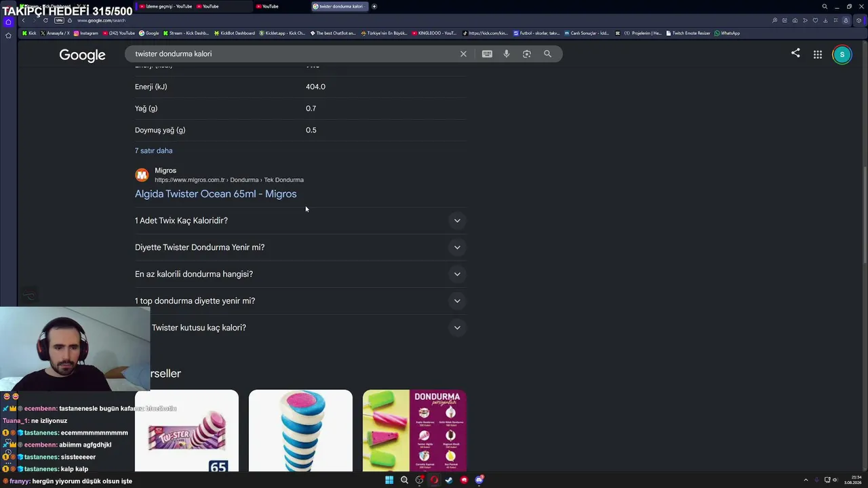Clear the Google search box

coord(463,54)
